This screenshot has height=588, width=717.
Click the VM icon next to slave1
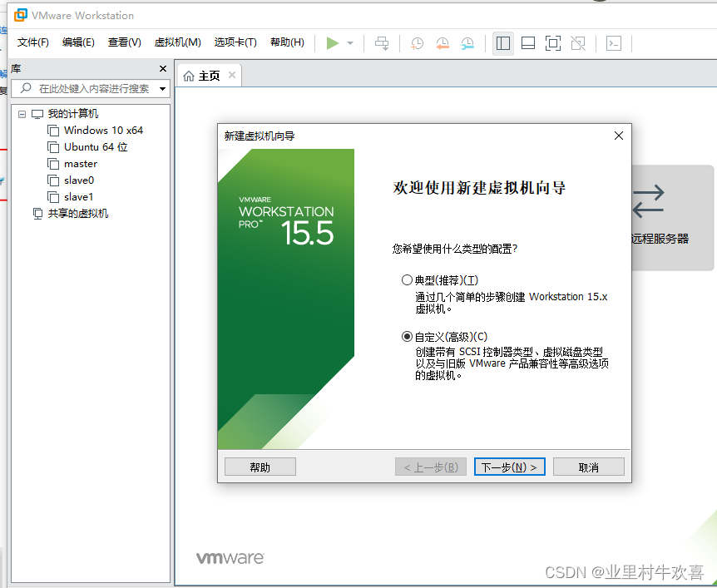[x=53, y=197]
